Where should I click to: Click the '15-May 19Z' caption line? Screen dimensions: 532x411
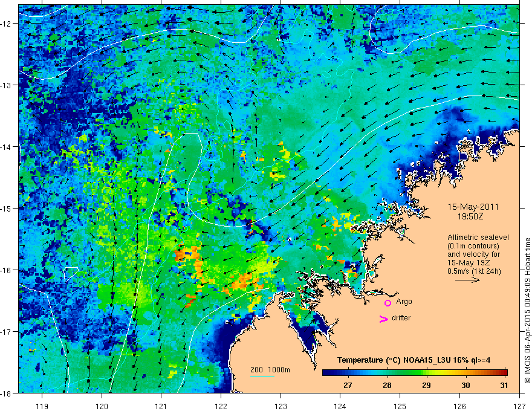click(468, 263)
